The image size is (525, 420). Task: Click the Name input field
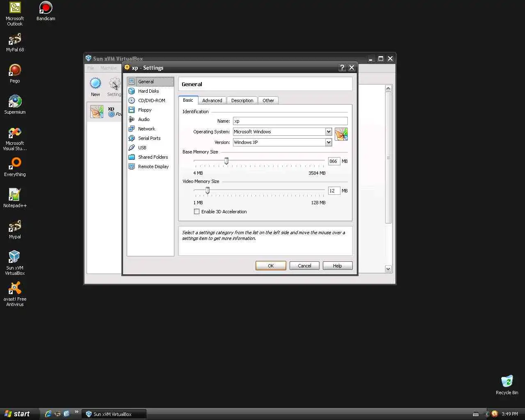[290, 121]
